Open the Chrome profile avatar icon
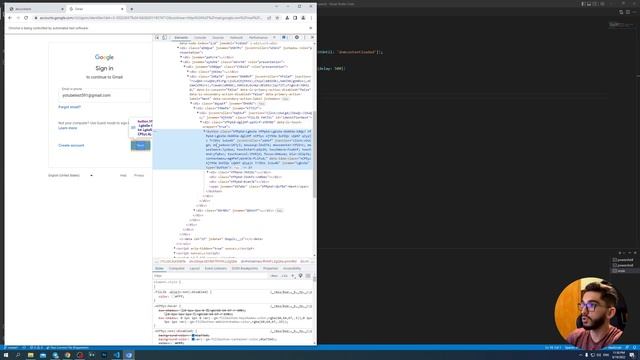Viewport: 640px width, 360px height. pyautogui.click(x=303, y=18)
